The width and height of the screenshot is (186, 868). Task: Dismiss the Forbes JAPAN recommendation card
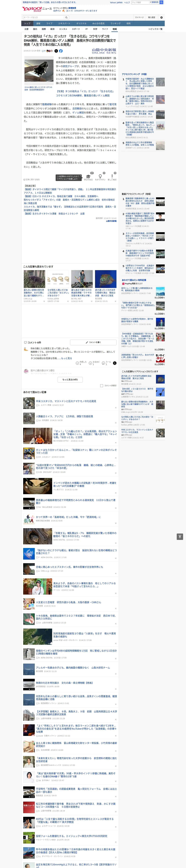pyautogui.click(x=68, y=301)
